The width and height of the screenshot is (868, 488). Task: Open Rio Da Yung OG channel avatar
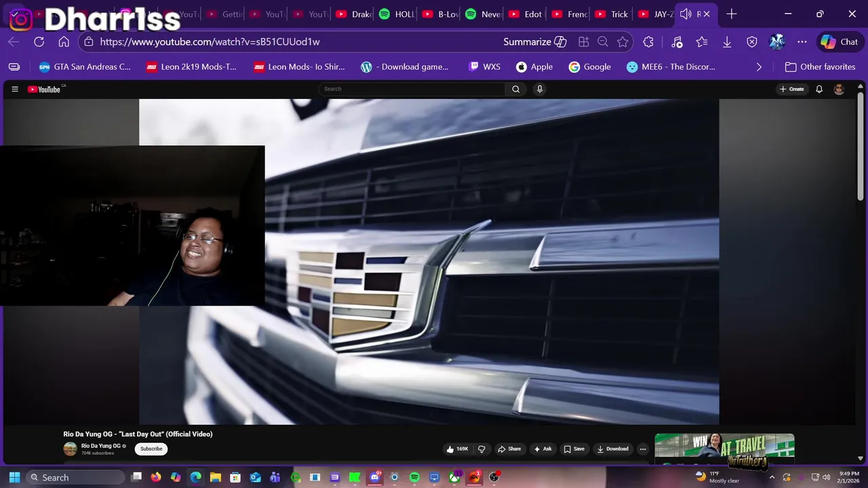pyautogui.click(x=71, y=449)
